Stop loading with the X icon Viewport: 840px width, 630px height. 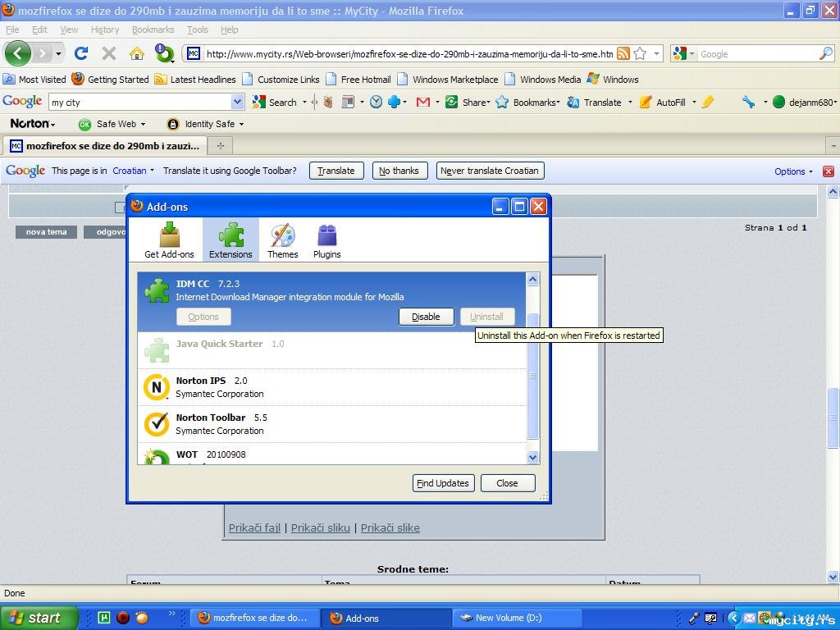109,53
